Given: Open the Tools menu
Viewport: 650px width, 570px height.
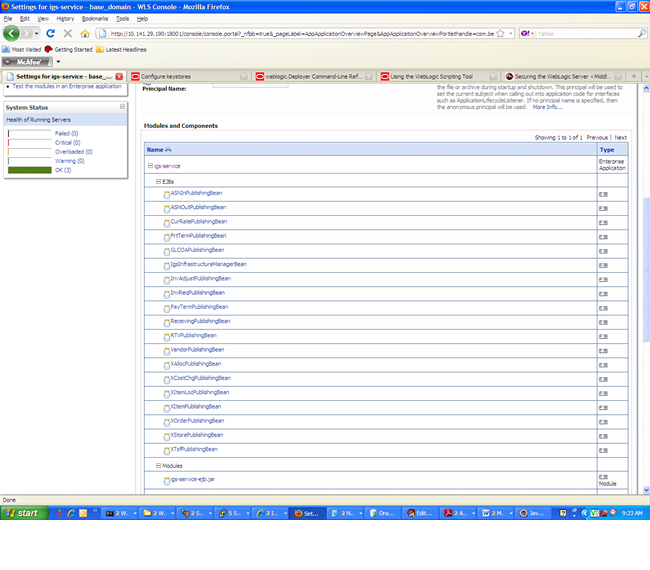Looking at the screenshot, I should click(x=122, y=19).
